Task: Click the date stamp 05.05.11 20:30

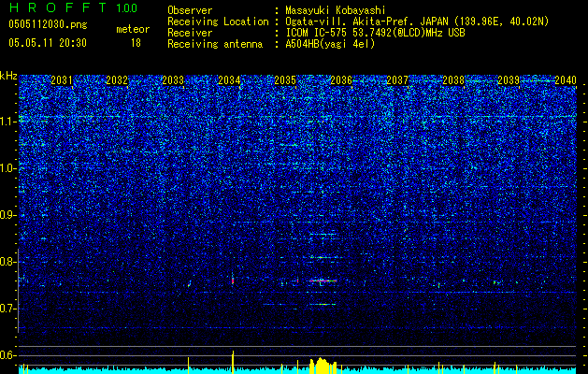Action: (48, 43)
